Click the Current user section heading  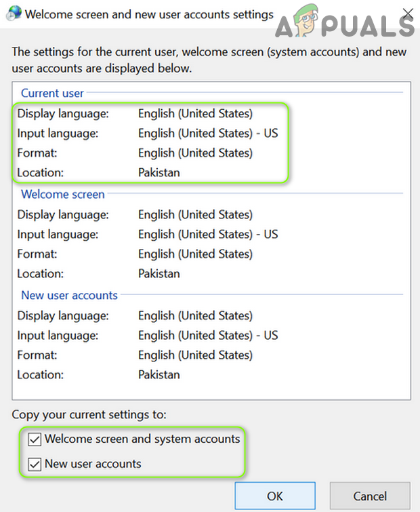[x=53, y=93]
